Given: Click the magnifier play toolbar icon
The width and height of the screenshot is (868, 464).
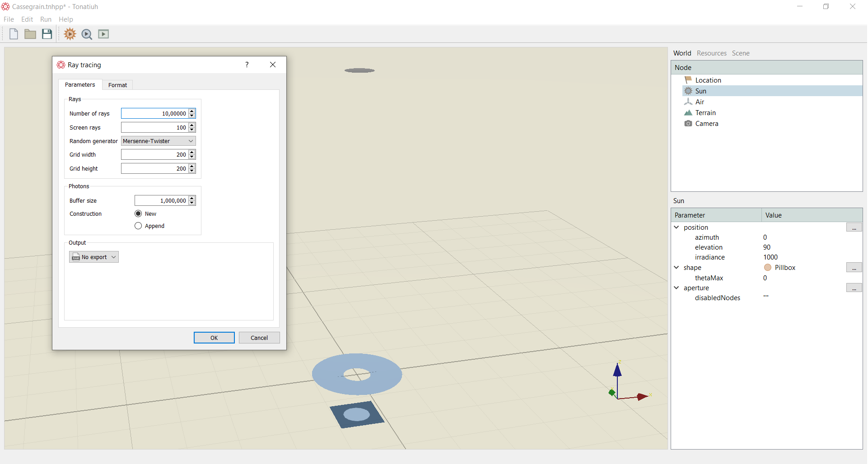Looking at the screenshot, I should coord(87,34).
